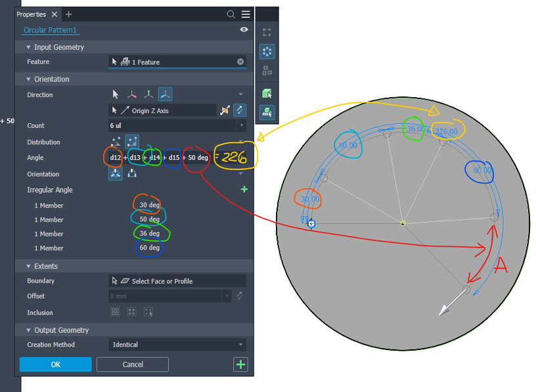Choose the blue Z axis direction icon
536x392 pixels.
[x=165, y=95]
